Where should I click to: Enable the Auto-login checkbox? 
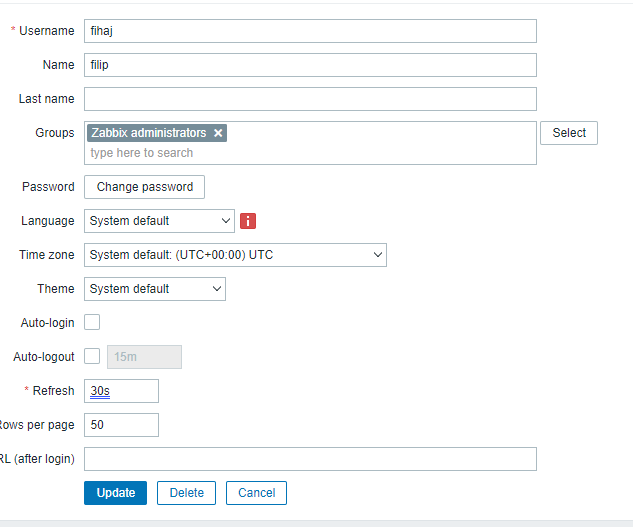click(92, 322)
